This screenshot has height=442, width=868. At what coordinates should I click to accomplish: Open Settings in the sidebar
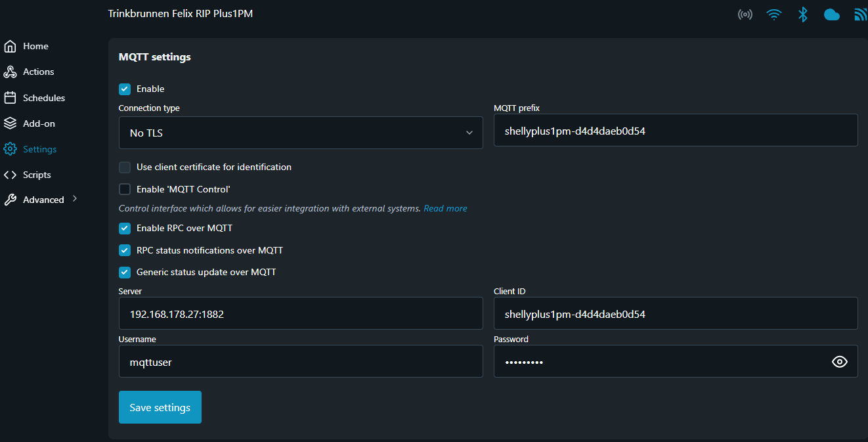click(x=39, y=149)
